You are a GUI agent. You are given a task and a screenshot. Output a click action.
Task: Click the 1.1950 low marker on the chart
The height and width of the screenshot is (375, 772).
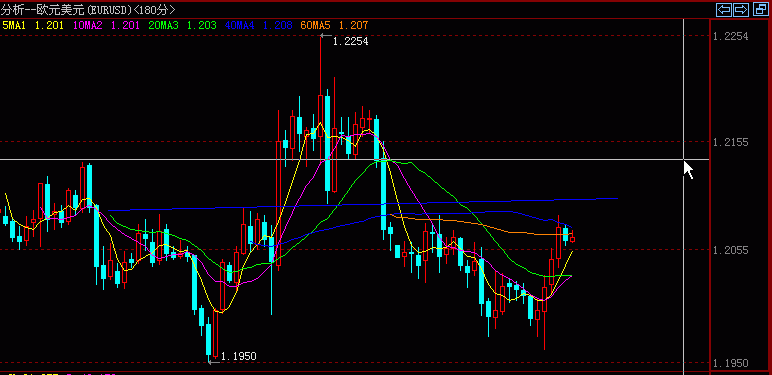[x=239, y=356]
